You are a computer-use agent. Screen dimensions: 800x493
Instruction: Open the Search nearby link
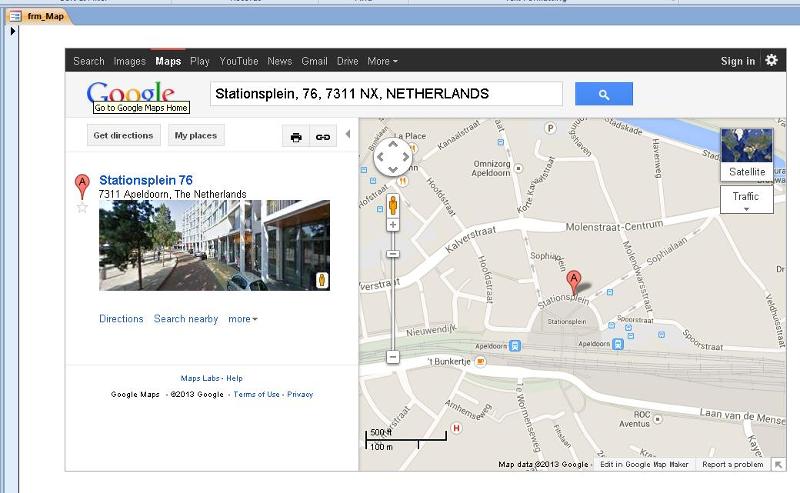pyautogui.click(x=186, y=319)
